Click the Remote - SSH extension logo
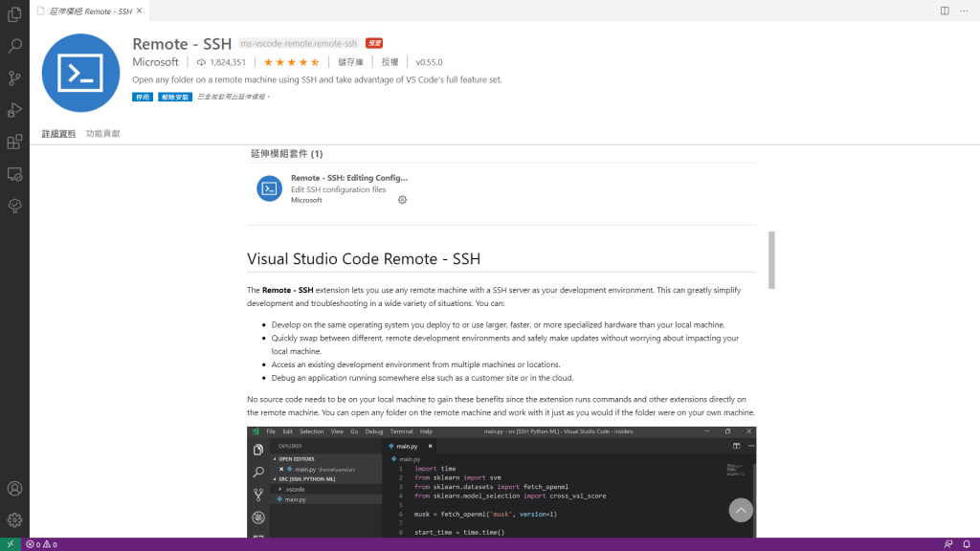 point(80,73)
